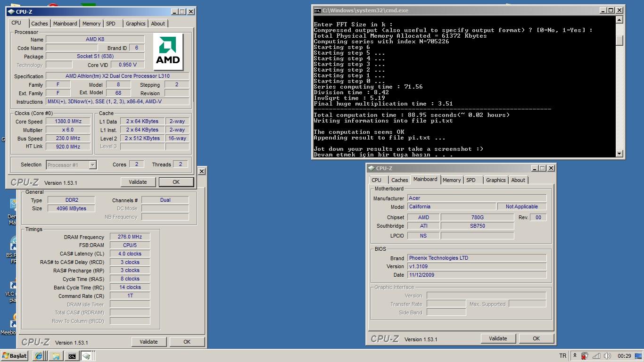
Task: Open SPD tab in Acer mainboard window
Action: coord(471,180)
